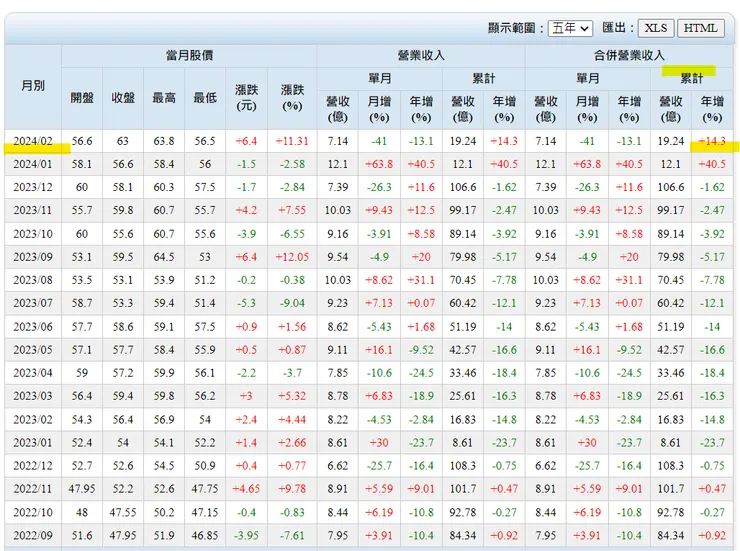Viewport: 740px width, 551px height.
Task: Click the 106.6 cumulative revenue under 營業收入
Action: 462,187
